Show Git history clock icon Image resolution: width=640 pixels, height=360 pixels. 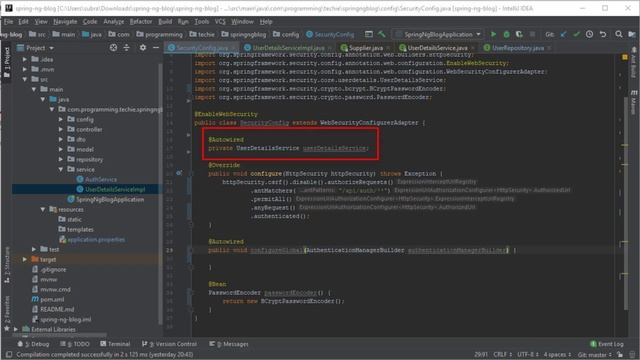(x=589, y=34)
